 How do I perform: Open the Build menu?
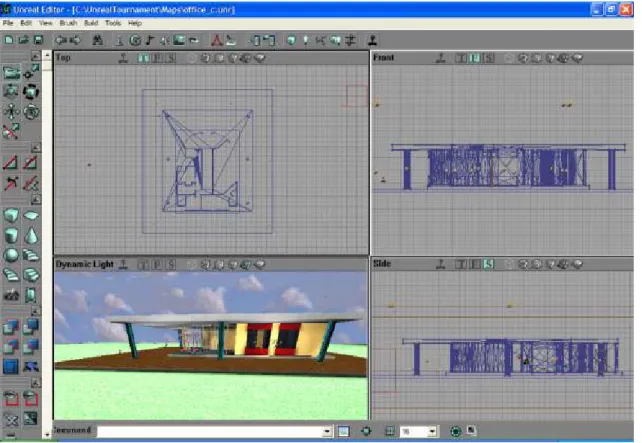(x=91, y=23)
